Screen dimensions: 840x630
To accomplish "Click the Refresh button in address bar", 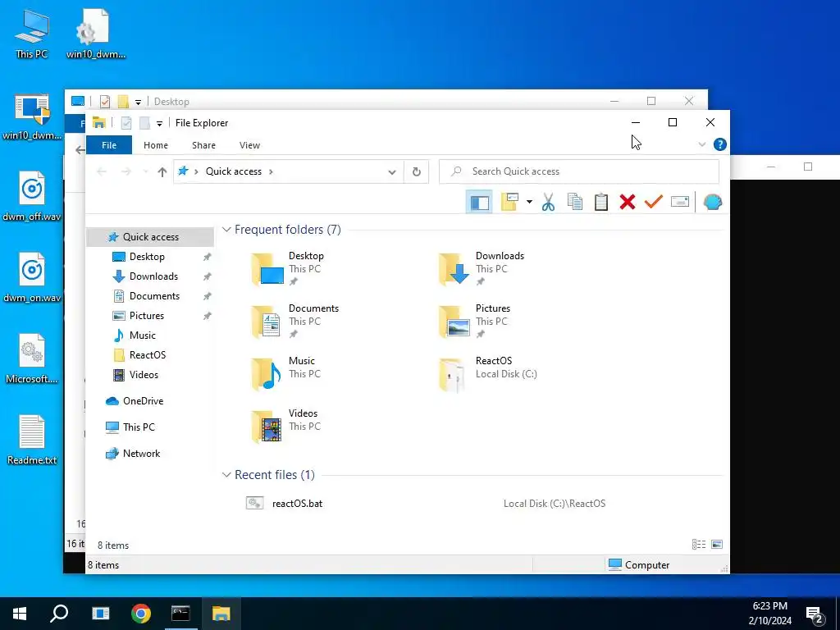I will 416,172.
